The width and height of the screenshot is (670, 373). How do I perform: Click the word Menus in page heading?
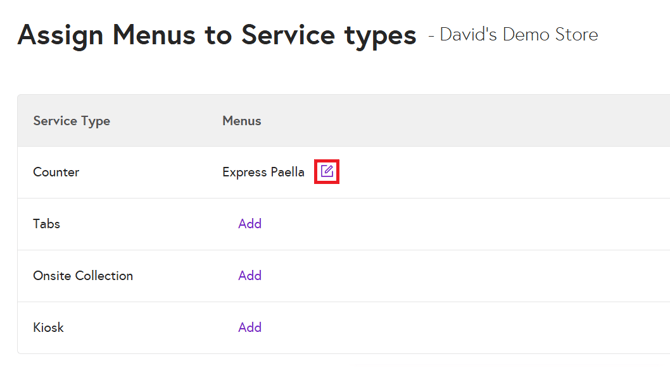coord(154,35)
